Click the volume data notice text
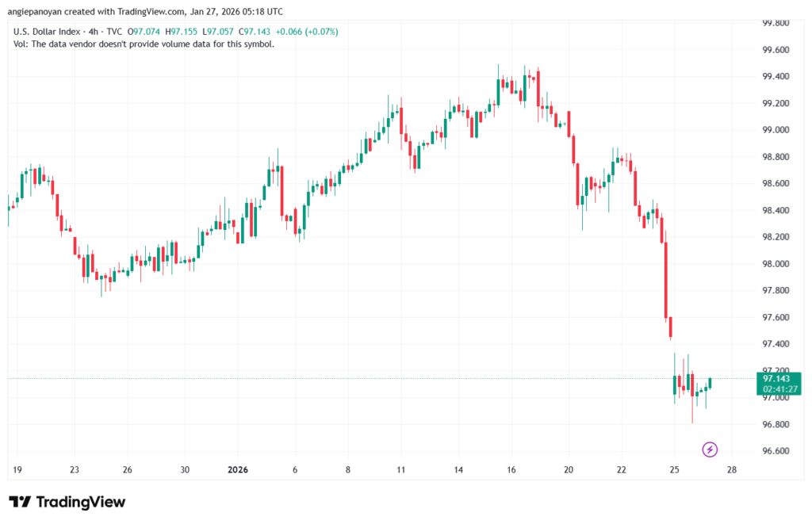Viewport: 812px width, 524px height. 144,44
